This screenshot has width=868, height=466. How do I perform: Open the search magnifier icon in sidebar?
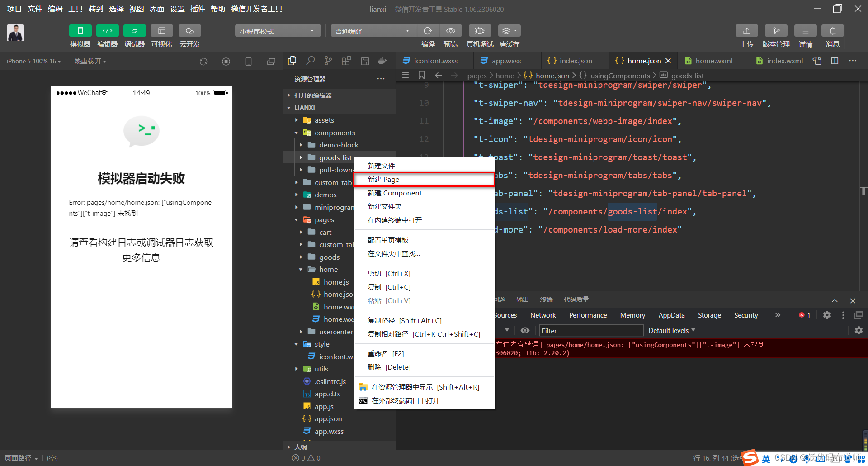click(x=310, y=61)
